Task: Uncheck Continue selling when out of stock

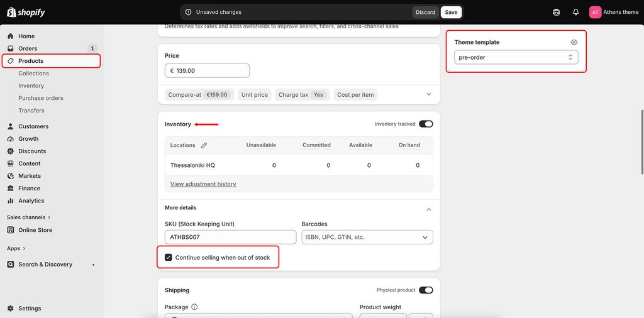Action: point(169,258)
